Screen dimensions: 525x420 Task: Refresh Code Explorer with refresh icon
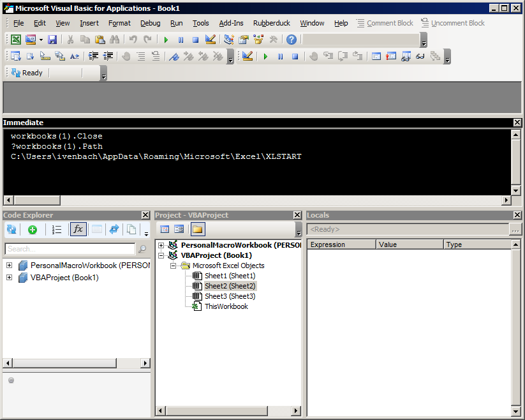click(11, 229)
